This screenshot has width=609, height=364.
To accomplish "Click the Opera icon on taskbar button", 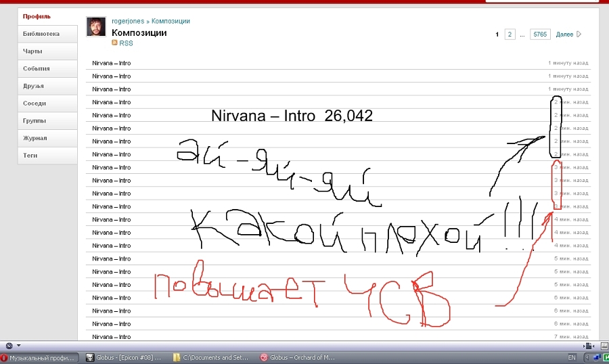I will 4,358.
